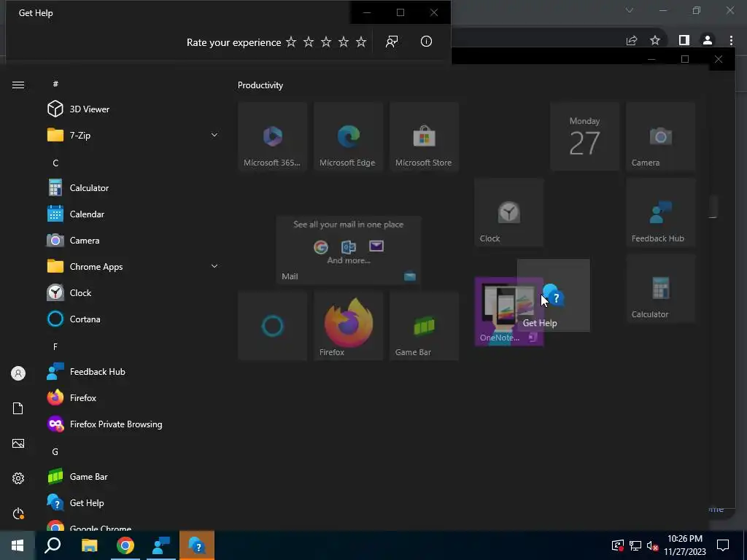Open the Microsoft Edge tile
The image size is (747, 560).
(348, 136)
